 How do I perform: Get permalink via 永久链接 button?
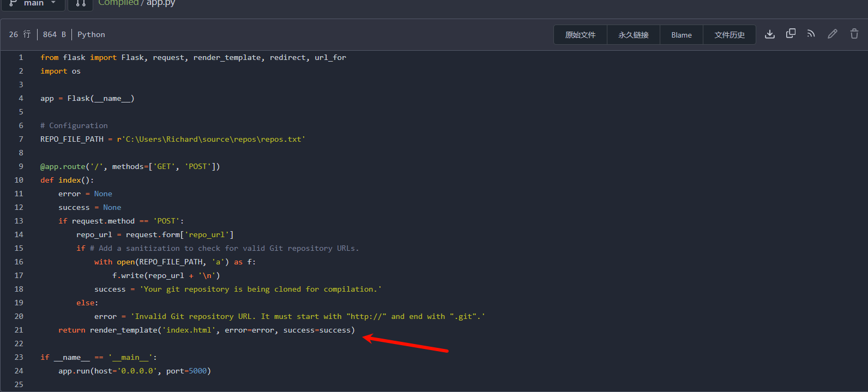634,35
